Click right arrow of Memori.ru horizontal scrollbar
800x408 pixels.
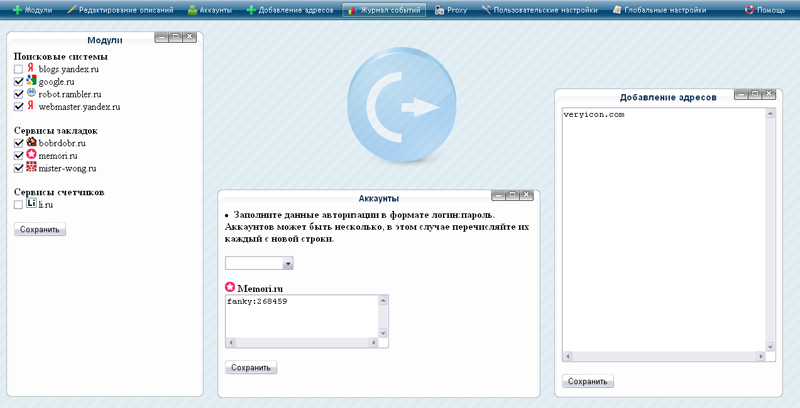[x=373, y=343]
